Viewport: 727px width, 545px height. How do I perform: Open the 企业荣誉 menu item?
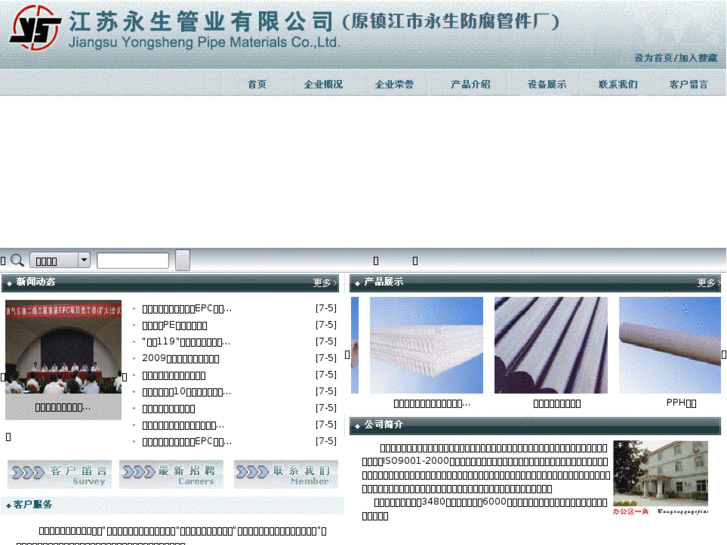[394, 84]
